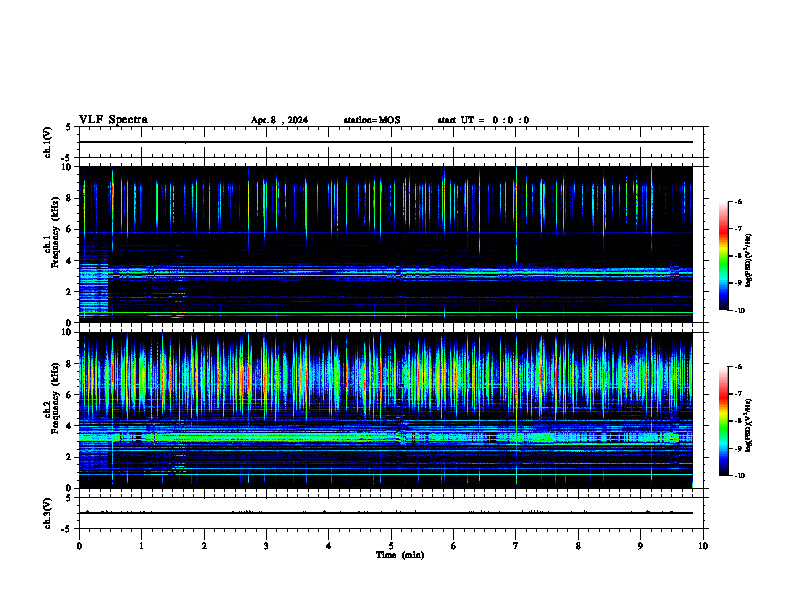Click the ch.1 frequency tick label "2"
The width and height of the screenshot is (792, 612).
point(69,292)
